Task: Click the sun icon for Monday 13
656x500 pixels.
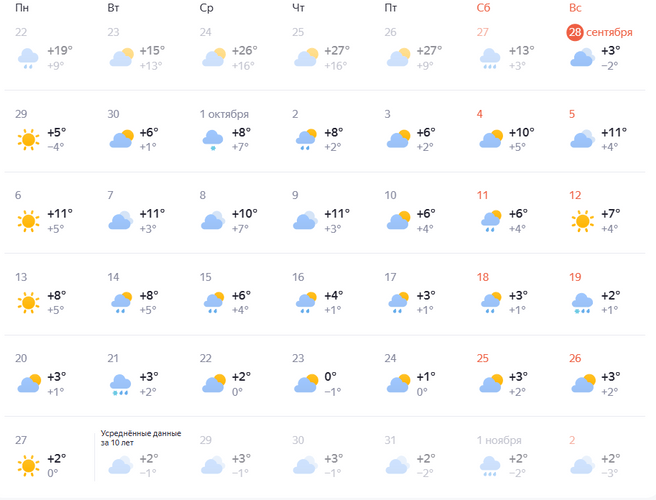Action: (28, 302)
